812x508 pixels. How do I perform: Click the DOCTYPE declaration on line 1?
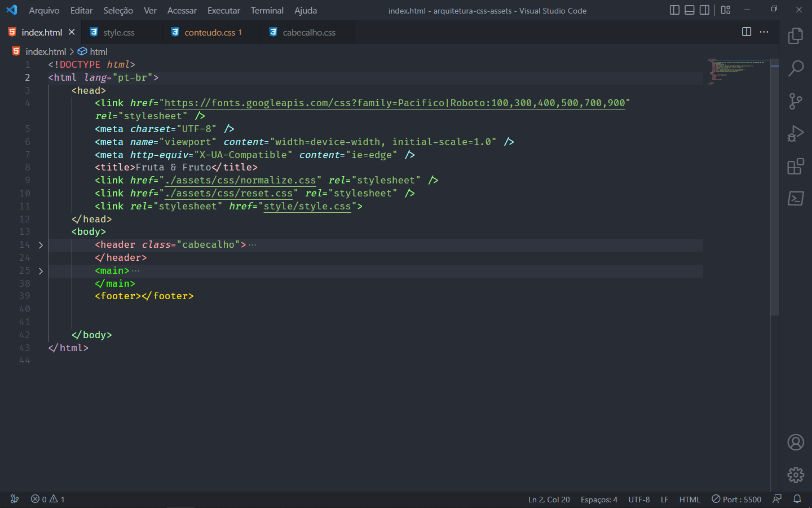click(91, 64)
